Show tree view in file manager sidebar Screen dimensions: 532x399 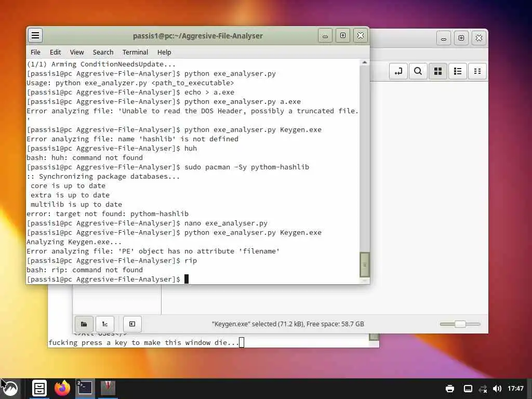coord(105,324)
